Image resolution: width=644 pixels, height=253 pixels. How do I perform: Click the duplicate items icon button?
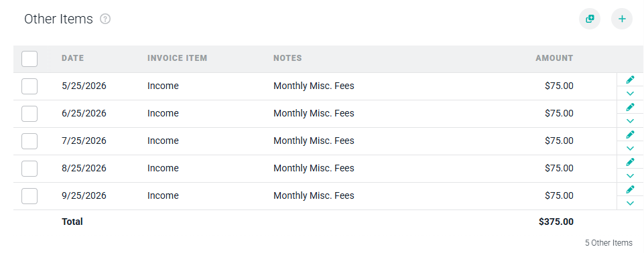(590, 19)
